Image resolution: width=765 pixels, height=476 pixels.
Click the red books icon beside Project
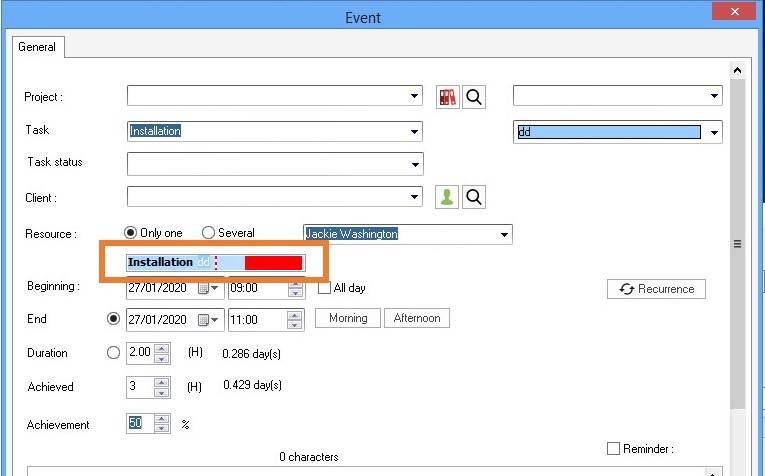pos(447,97)
